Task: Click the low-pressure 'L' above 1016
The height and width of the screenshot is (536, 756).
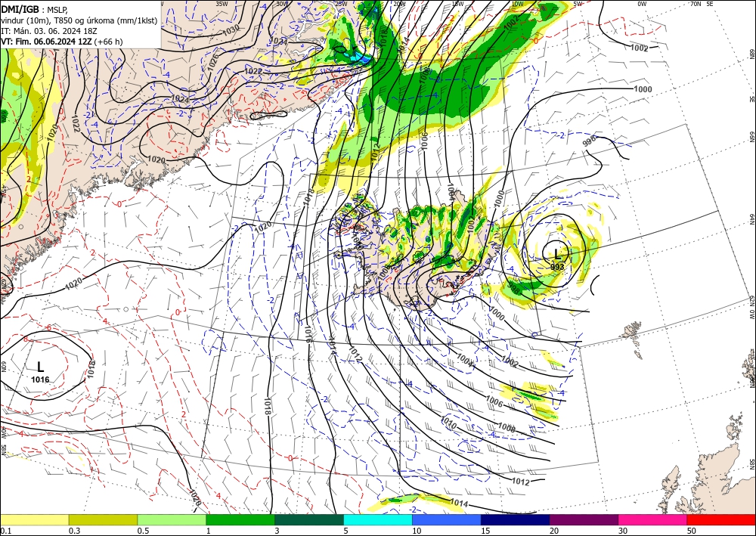Action: pos(41,368)
